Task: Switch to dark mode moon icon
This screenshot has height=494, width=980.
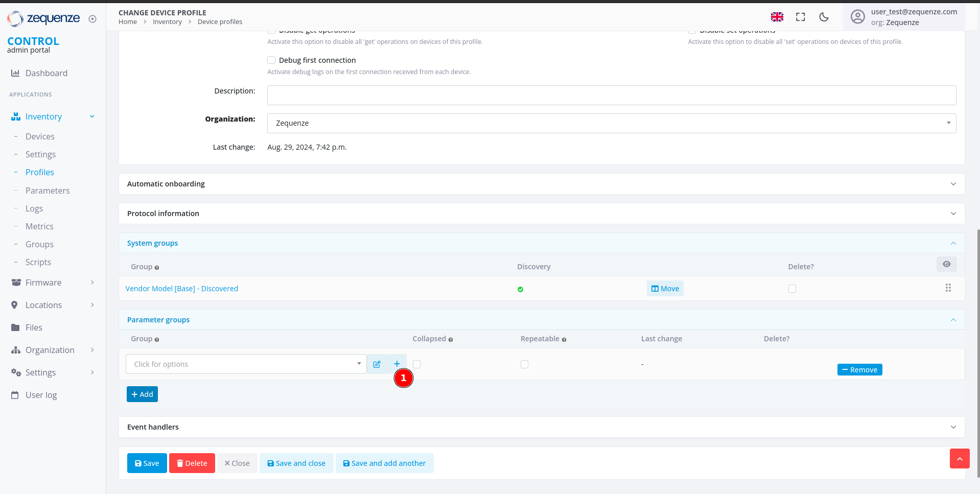Action: [x=824, y=17]
